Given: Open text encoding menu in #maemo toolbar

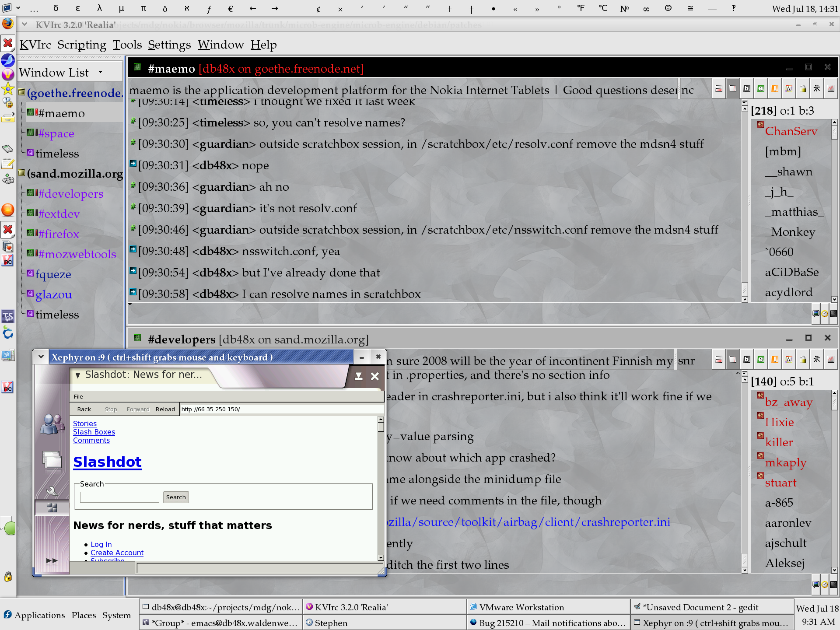Looking at the screenshot, I should (817, 89).
